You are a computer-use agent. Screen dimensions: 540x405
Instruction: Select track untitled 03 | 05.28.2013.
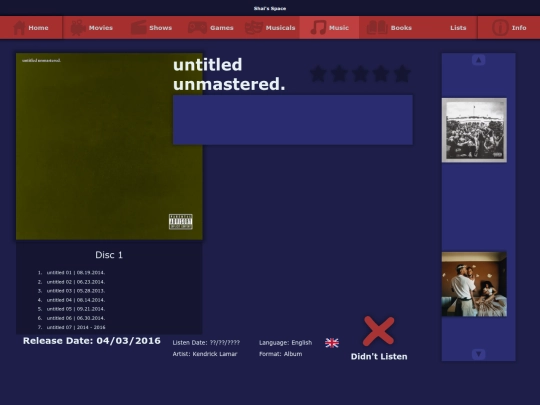pyautogui.click(x=76, y=291)
